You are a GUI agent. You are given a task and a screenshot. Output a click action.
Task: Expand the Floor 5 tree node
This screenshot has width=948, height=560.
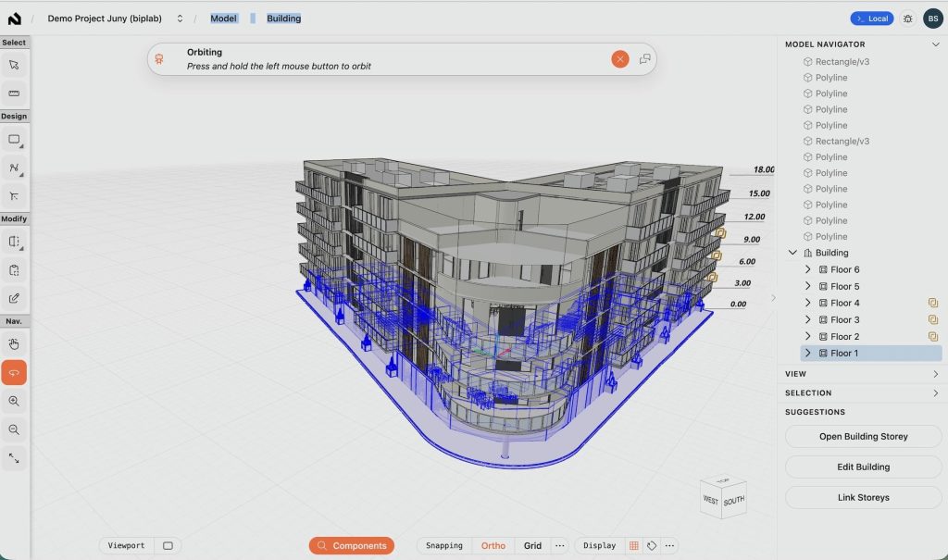(x=807, y=286)
